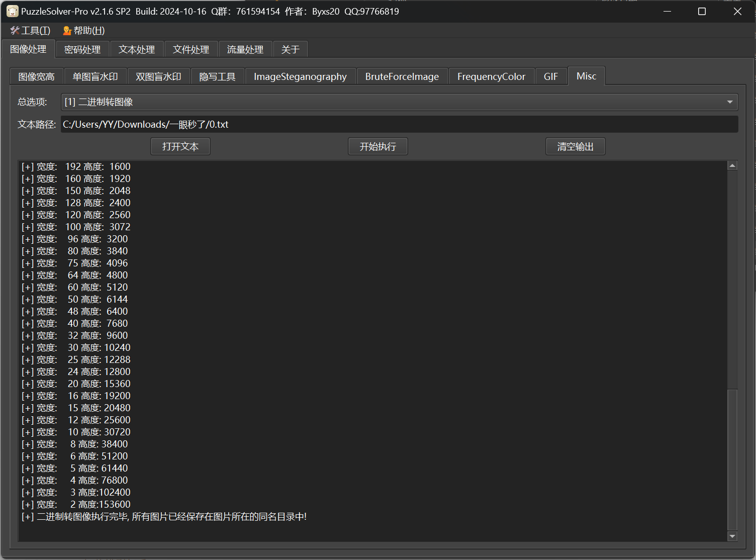This screenshot has height=560, width=756.
Task: Switch to the 密码处理 tab
Action: (82, 49)
